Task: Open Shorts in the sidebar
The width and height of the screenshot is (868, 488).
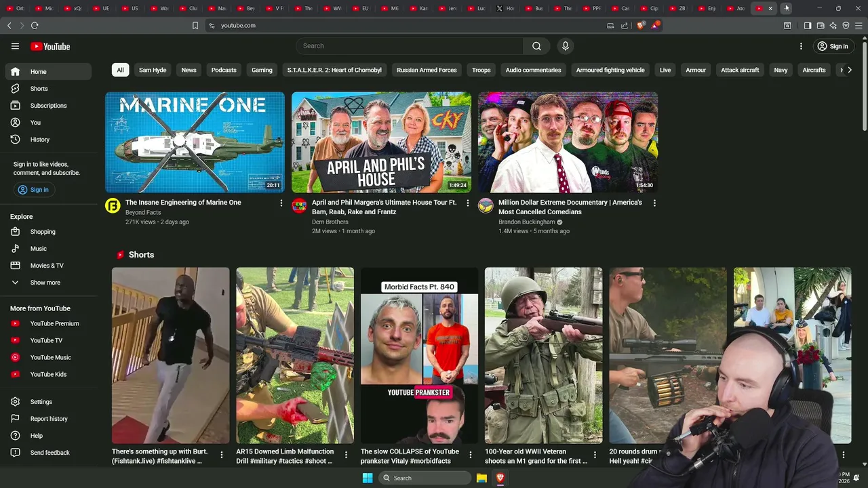Action: click(48, 89)
